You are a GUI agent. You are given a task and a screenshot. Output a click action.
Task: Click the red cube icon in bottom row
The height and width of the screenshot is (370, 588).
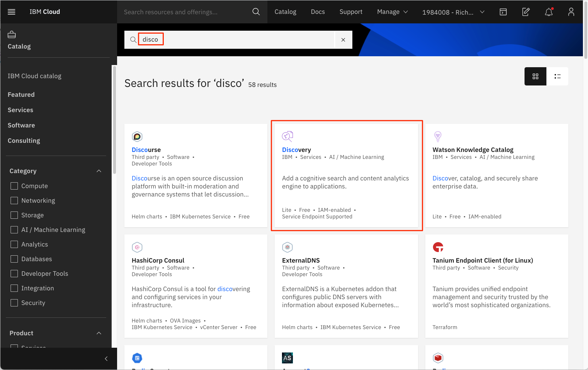pyautogui.click(x=438, y=358)
